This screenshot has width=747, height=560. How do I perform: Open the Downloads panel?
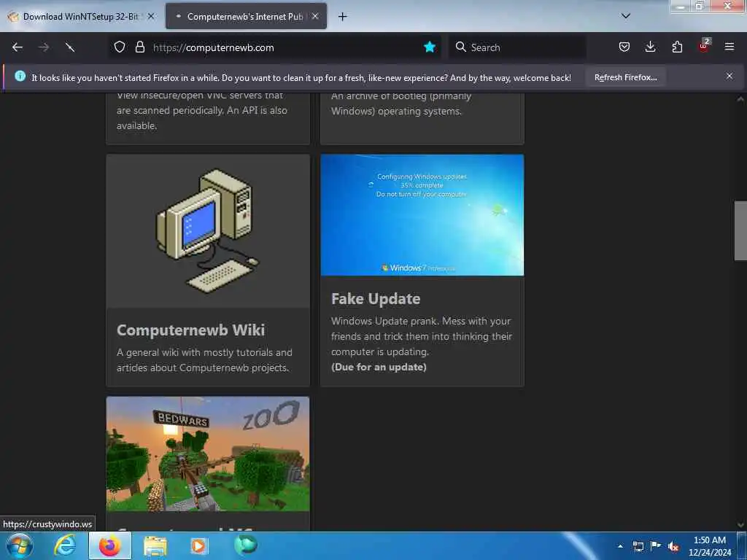tap(650, 47)
